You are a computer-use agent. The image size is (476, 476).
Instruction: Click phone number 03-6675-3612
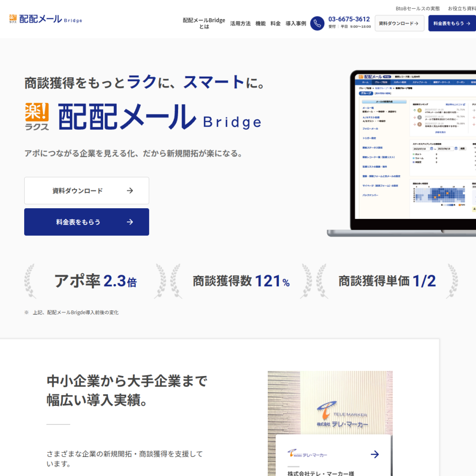click(x=349, y=19)
